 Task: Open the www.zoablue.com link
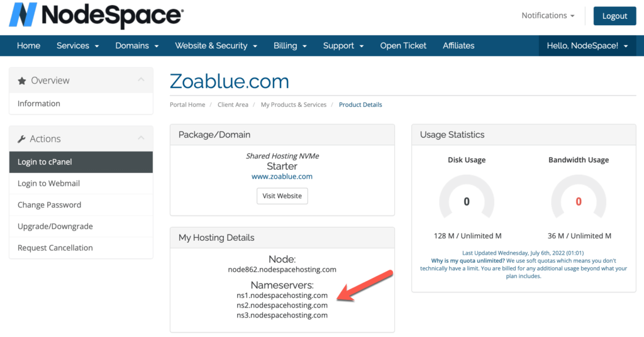(282, 177)
